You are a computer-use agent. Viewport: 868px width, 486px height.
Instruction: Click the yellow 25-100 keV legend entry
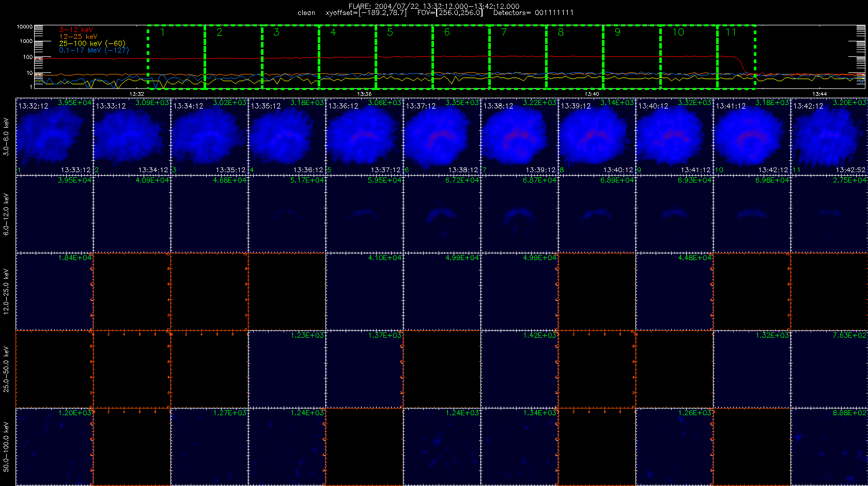click(92, 43)
